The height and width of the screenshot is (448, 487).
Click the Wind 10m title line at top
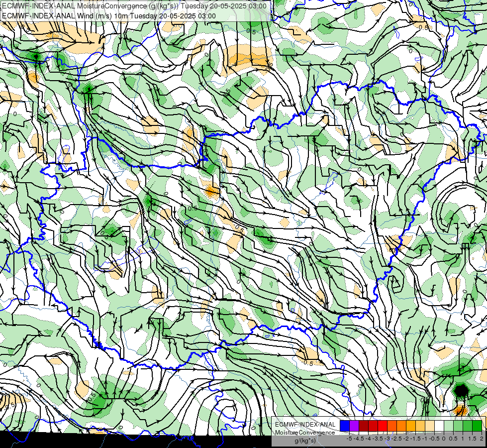(x=109, y=16)
